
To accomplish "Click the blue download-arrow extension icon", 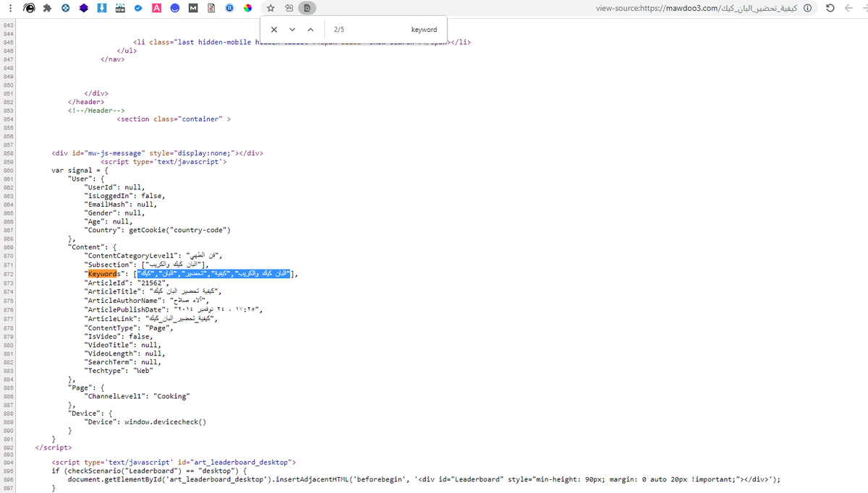I will click(102, 8).
